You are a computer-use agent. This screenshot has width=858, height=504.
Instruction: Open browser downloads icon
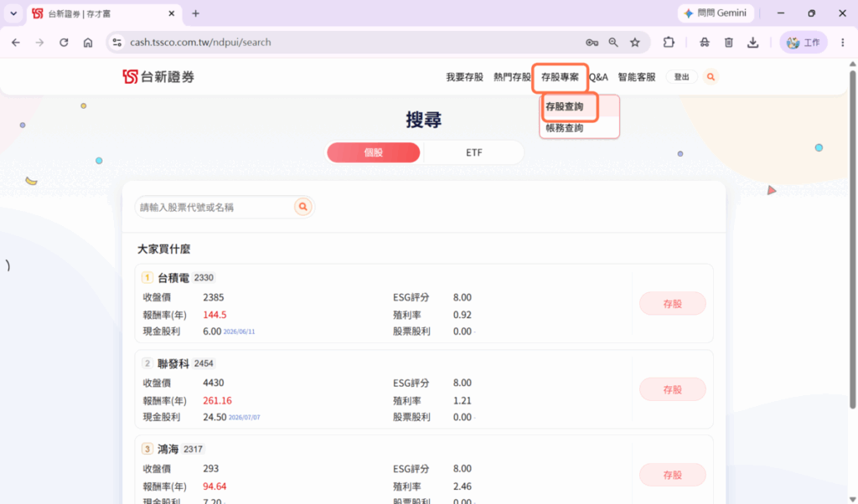tap(753, 42)
